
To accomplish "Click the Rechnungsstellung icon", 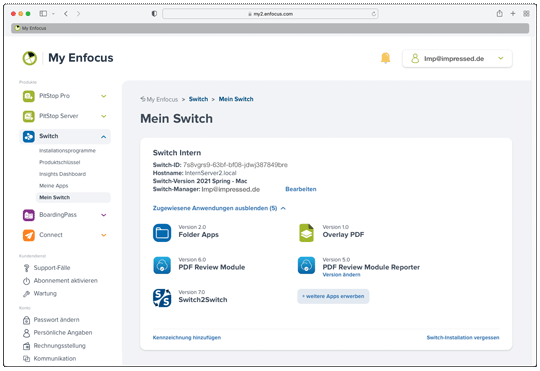I will pos(27,346).
